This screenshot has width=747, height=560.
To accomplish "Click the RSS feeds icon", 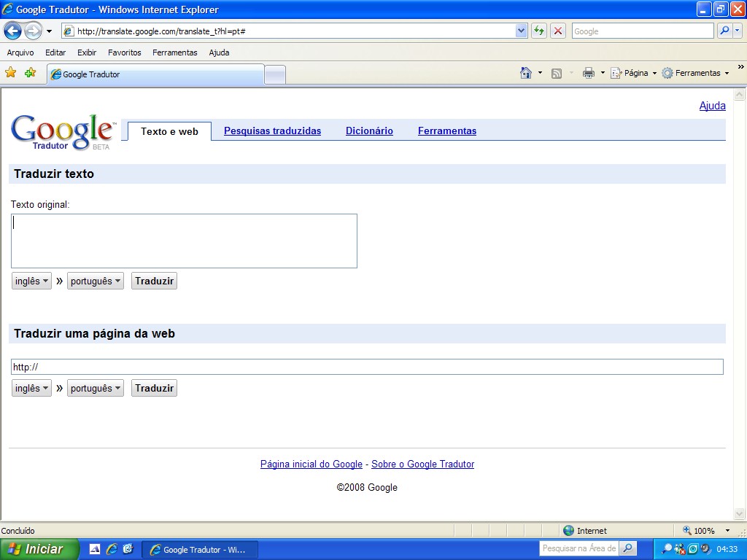I will 557,73.
